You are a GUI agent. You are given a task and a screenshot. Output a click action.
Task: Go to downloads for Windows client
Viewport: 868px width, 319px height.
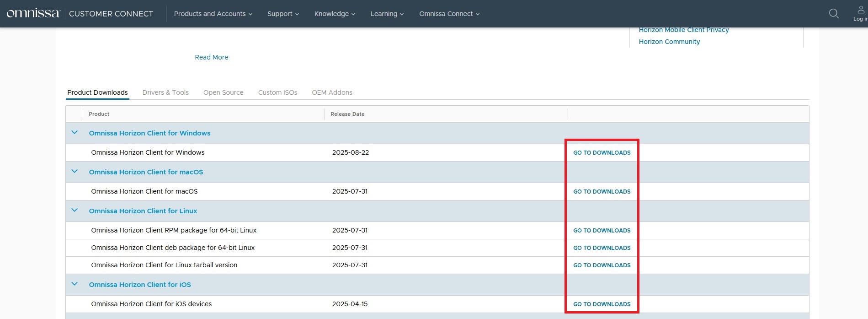[x=602, y=153]
